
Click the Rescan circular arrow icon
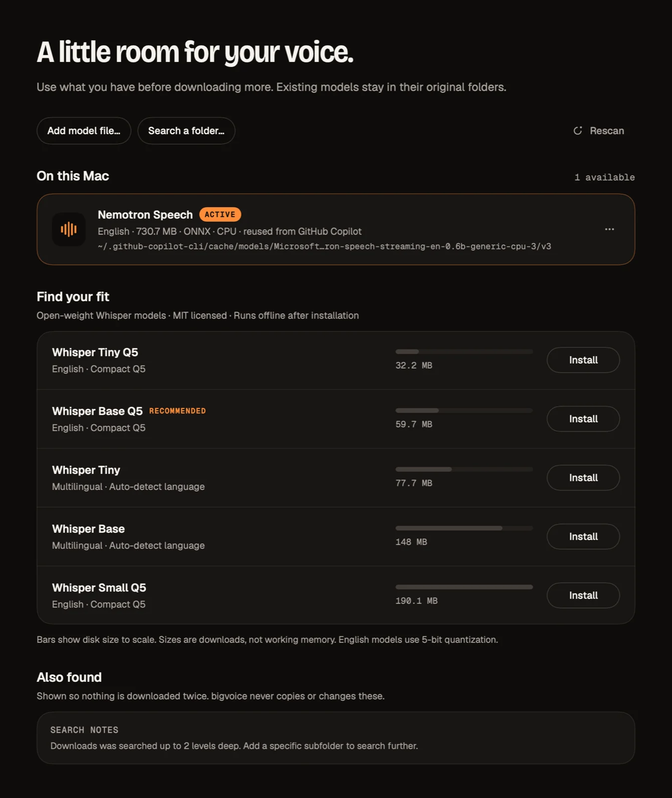[578, 131]
